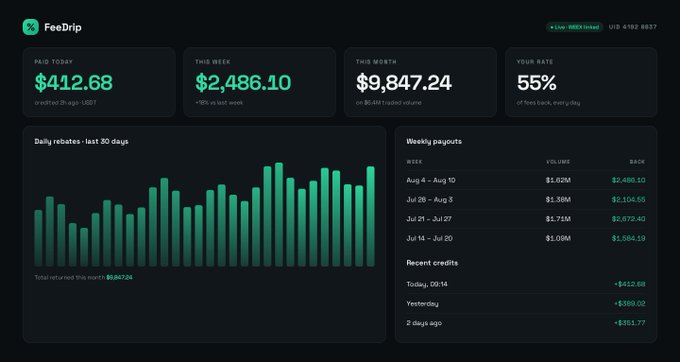Click the 'of fees back, every day' caption
Screen dimensions: 680x362
[548, 103]
